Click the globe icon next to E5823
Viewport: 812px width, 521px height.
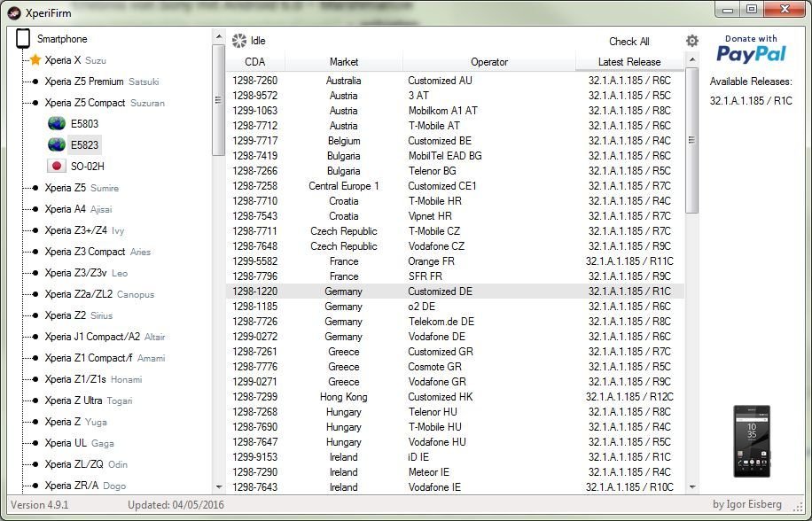point(57,144)
